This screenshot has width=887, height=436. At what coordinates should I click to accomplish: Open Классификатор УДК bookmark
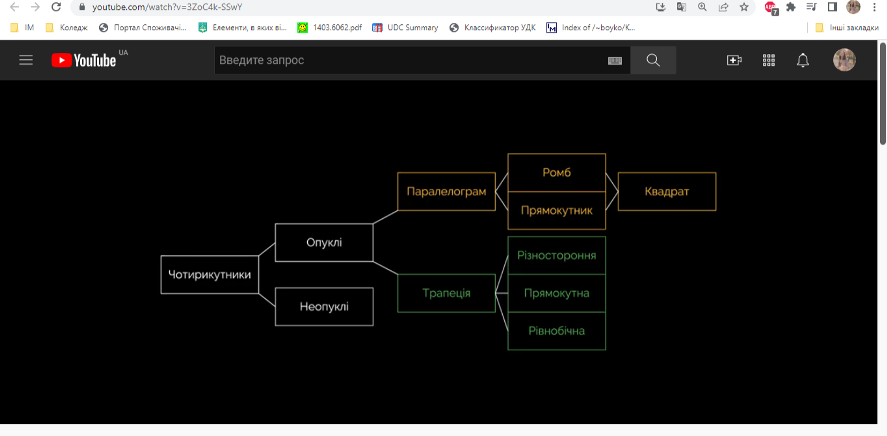point(493,27)
